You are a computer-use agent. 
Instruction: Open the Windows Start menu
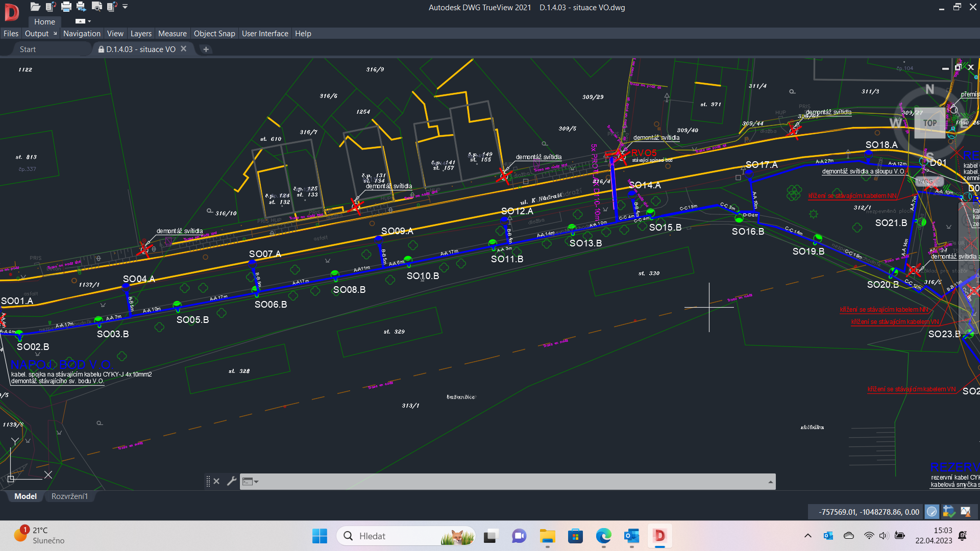[320, 536]
